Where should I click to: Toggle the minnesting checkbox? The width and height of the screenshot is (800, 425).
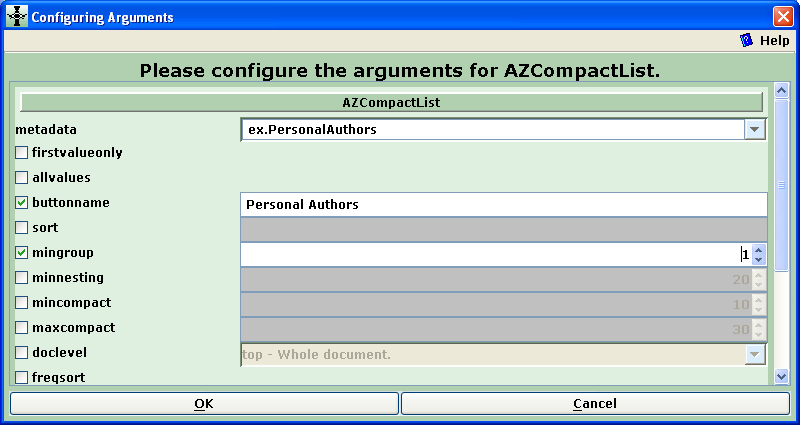(21, 278)
